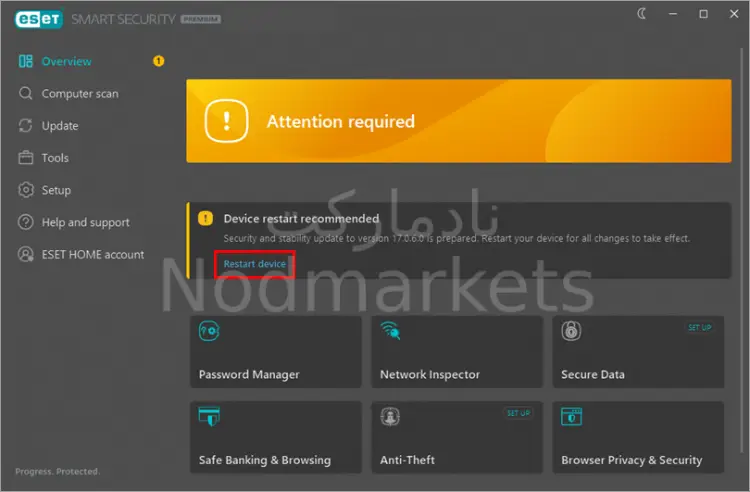
Task: Open the Password Manager tile
Action: (x=276, y=351)
